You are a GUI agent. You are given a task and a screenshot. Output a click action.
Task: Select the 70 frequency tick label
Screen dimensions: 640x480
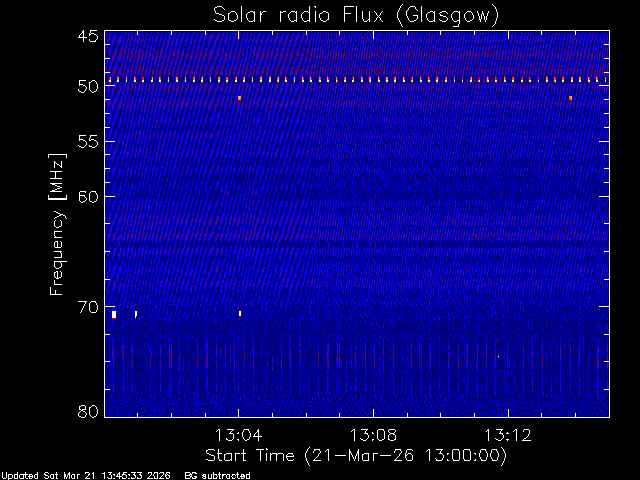(88, 307)
